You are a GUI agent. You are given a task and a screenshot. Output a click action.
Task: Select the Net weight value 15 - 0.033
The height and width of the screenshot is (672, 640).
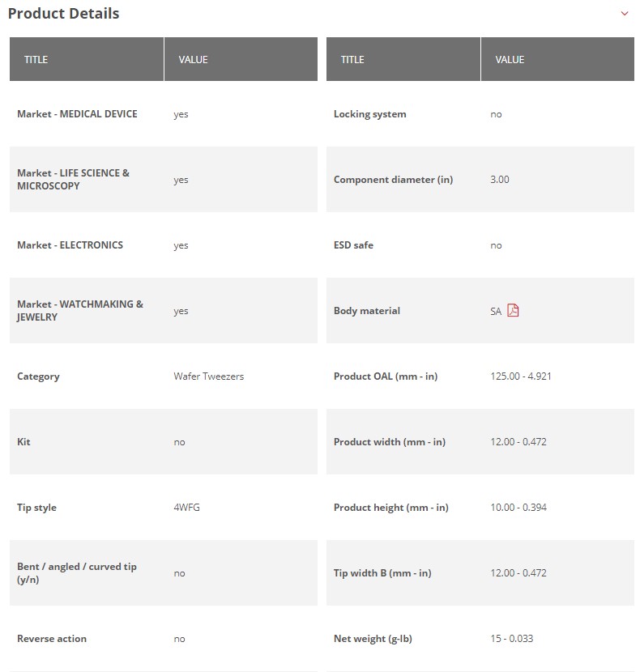coord(512,639)
